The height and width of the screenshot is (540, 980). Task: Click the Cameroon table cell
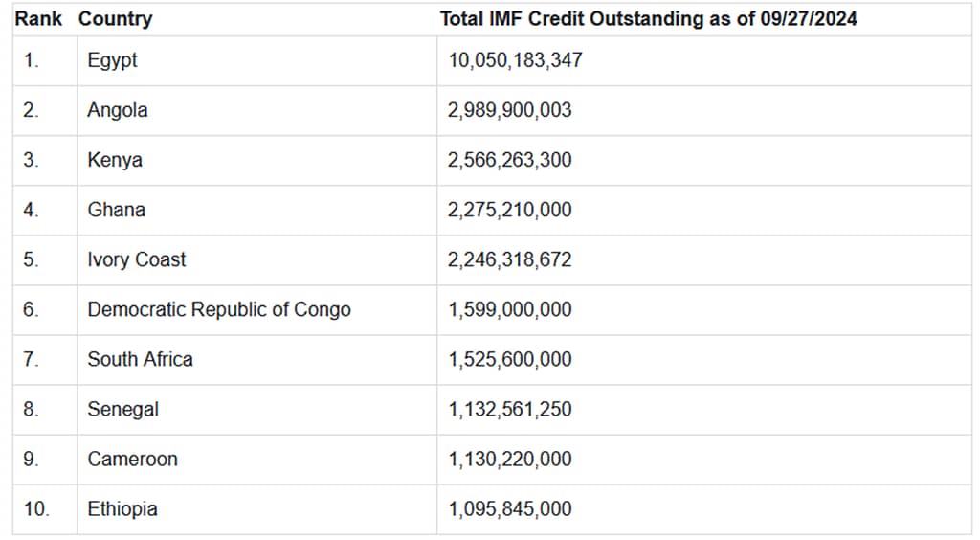(x=132, y=459)
